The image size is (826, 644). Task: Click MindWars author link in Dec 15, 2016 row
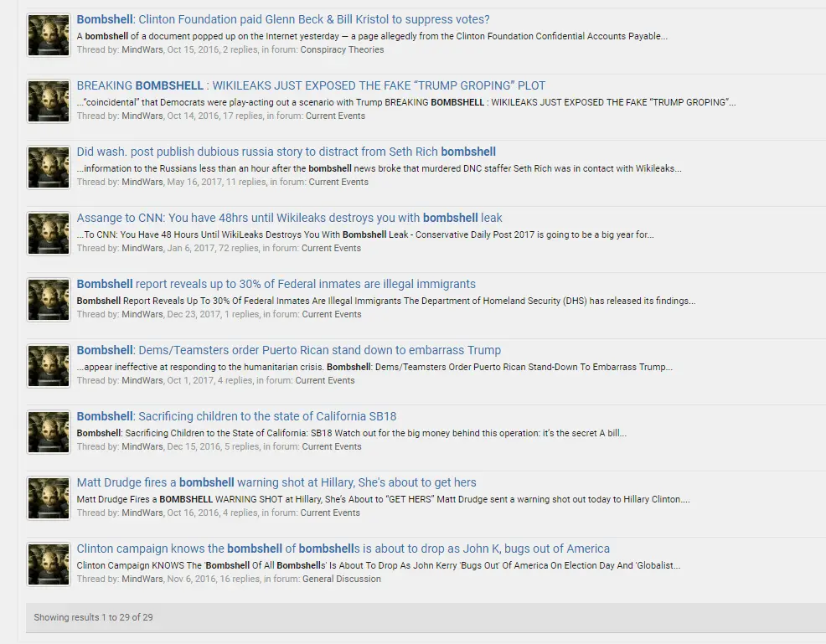click(x=142, y=446)
